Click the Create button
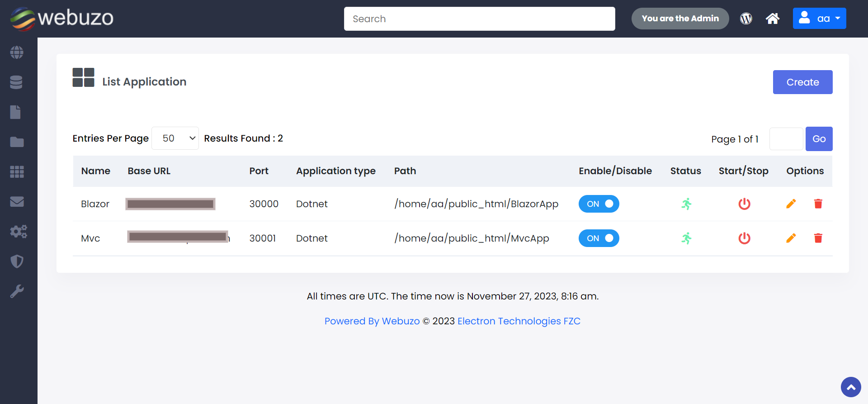 pos(802,82)
